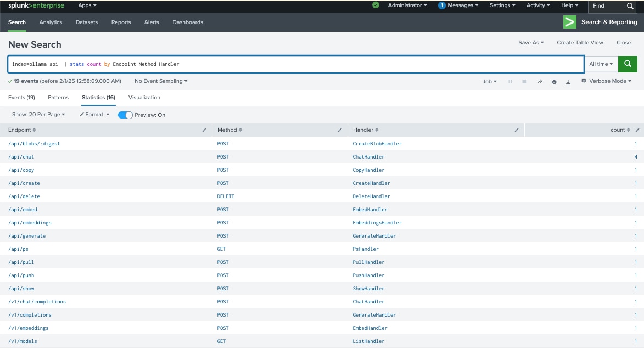Open the Dashboards page

(x=188, y=22)
